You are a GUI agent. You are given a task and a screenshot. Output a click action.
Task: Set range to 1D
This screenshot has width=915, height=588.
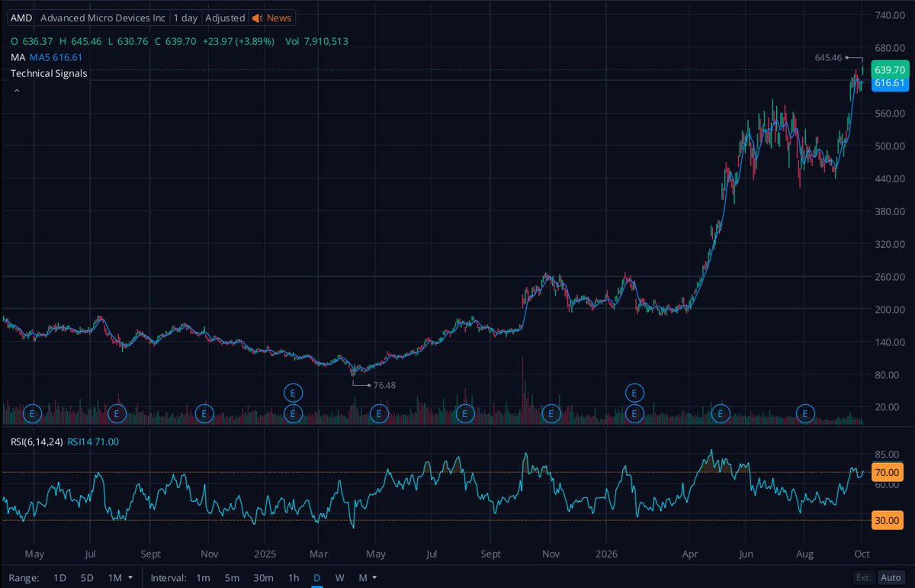tap(59, 578)
